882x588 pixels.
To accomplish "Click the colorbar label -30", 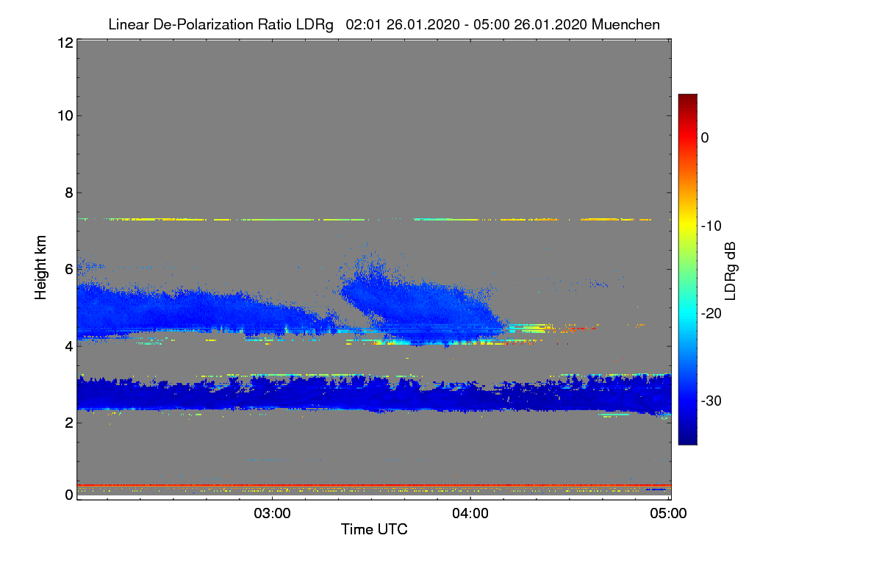I will click(709, 401).
